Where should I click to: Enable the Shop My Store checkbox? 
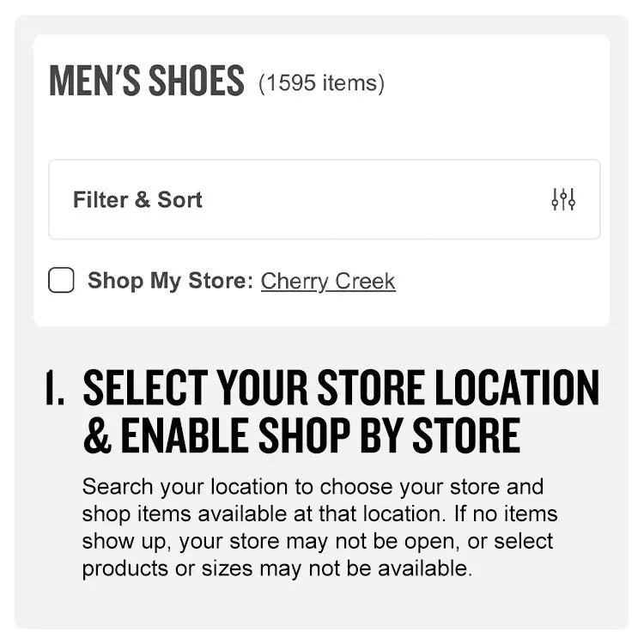coord(61,281)
